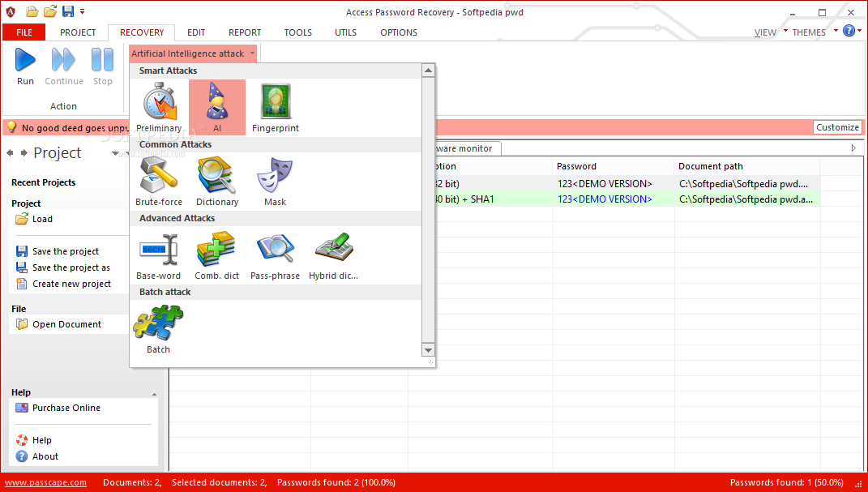The image size is (868, 492).
Task: Click the Password column header
Action: pos(614,166)
